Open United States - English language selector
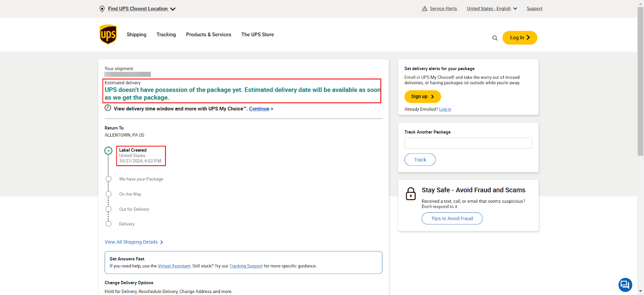644x295 pixels. coord(492,9)
